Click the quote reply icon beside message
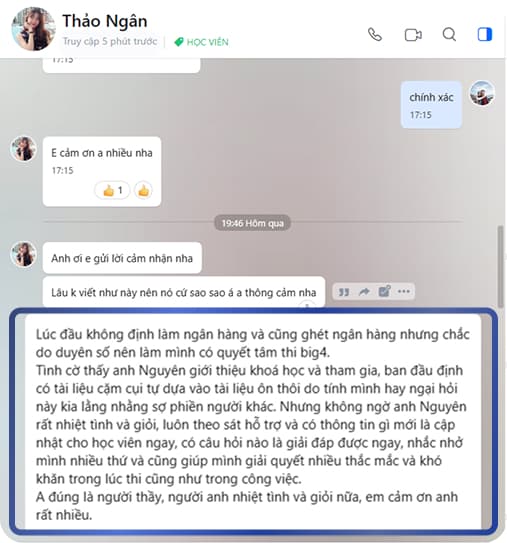The image size is (507, 543). point(344,292)
